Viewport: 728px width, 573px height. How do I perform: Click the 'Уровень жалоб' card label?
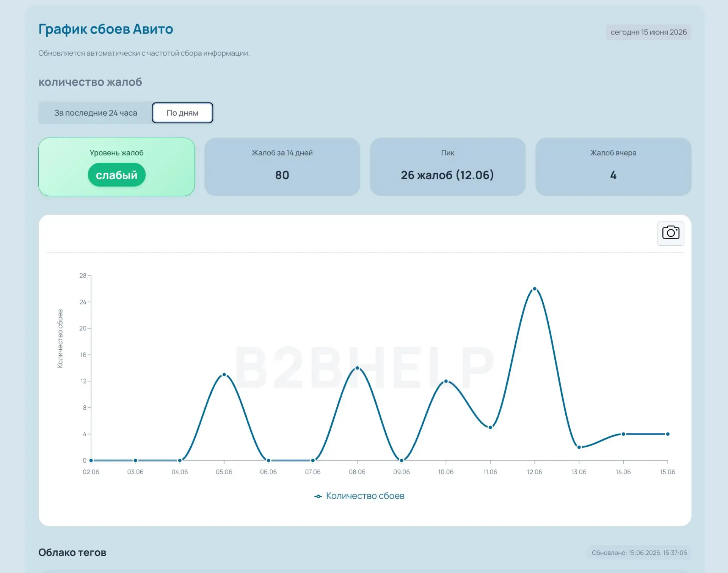pos(116,153)
